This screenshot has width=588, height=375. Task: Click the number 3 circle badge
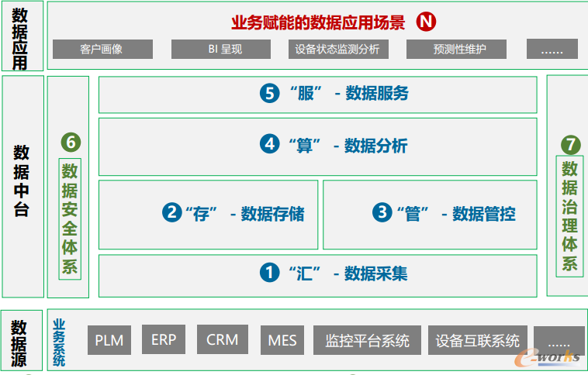tap(382, 212)
